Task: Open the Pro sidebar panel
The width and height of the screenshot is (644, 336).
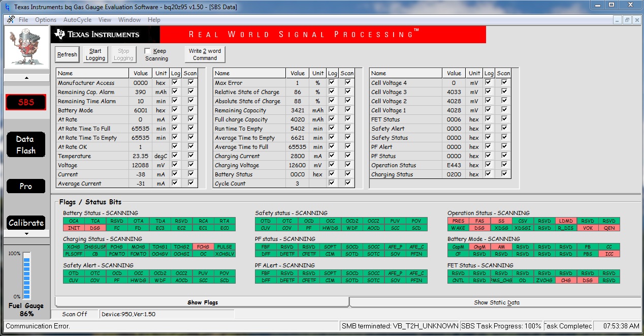Action: 26,187
